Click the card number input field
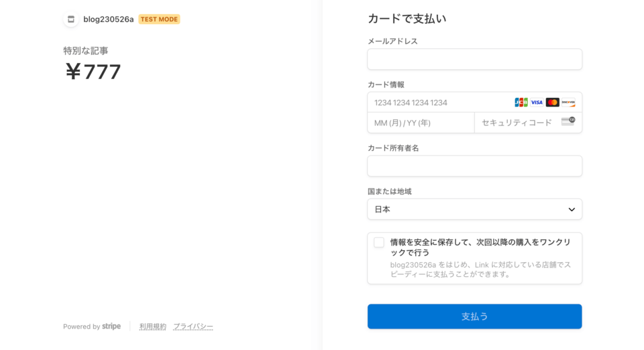This screenshot has height=350, width=644. coord(439,103)
